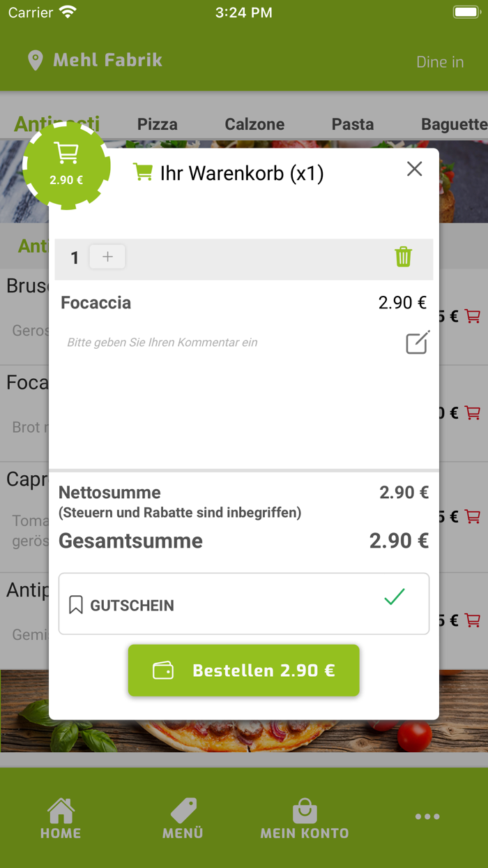Confirm the voucher with the green checkmark

pyautogui.click(x=395, y=597)
